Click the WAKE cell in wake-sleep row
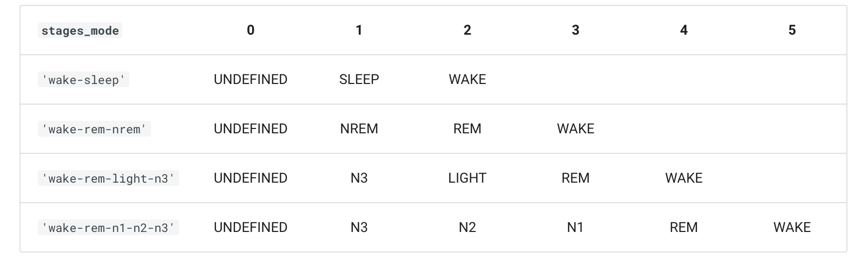868x271 pixels. [x=467, y=80]
